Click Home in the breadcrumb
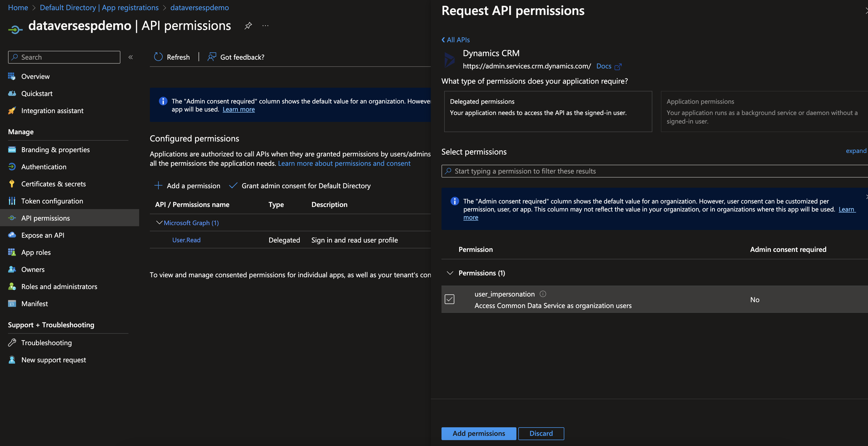 (18, 7)
